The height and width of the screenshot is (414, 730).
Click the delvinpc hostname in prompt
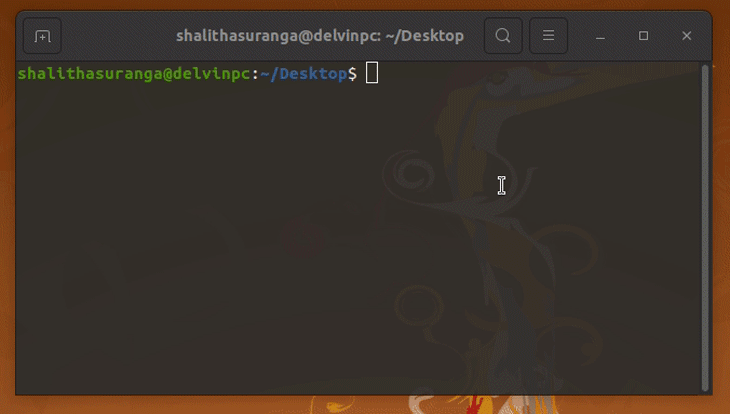tap(212, 74)
